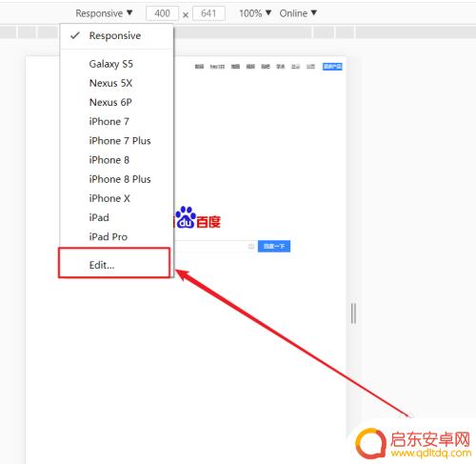Screen dimensions: 476x464
Task: Edit the viewport width field showing 400
Action: [x=162, y=13]
